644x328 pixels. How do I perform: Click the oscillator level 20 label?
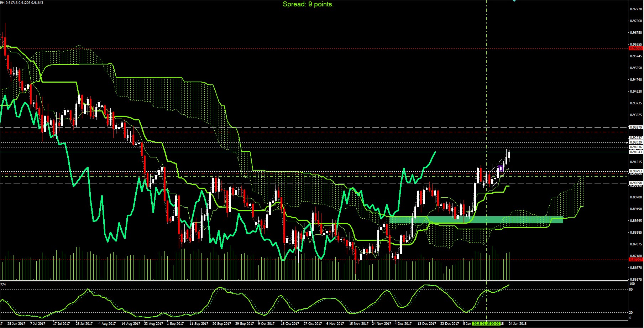631,313
